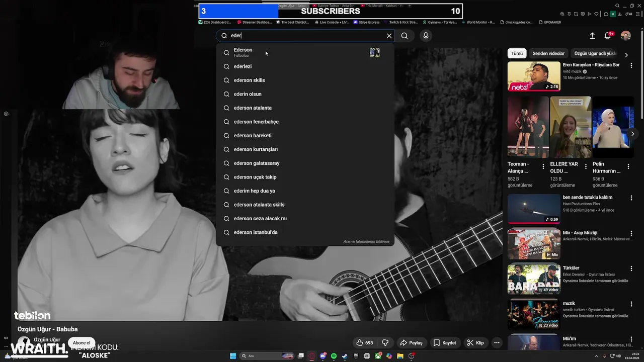This screenshot has width=644, height=362.
Task: Select the Özgün Uğur adlı yükle… chip
Action: 595,53
